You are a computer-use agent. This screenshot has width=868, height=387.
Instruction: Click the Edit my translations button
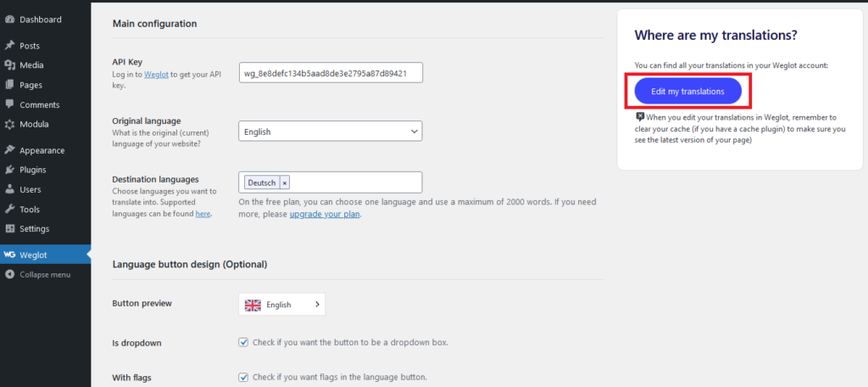[x=687, y=91]
